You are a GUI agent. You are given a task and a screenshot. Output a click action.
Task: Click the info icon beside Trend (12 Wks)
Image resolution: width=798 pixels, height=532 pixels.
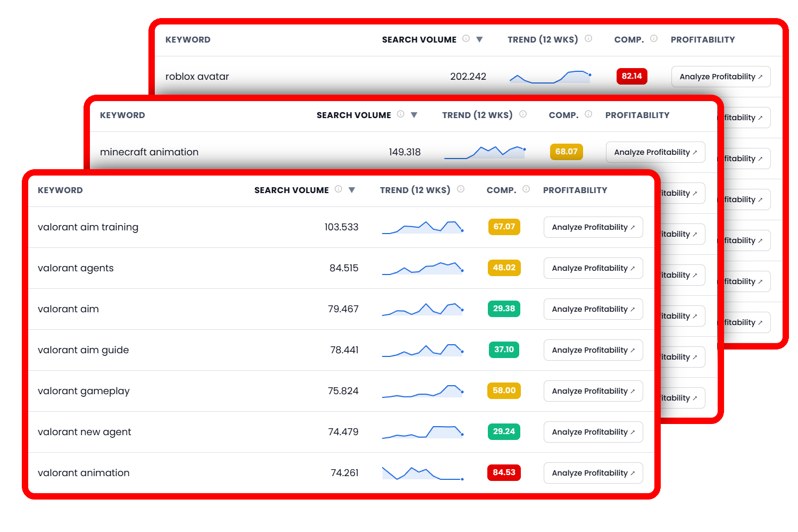(x=460, y=189)
